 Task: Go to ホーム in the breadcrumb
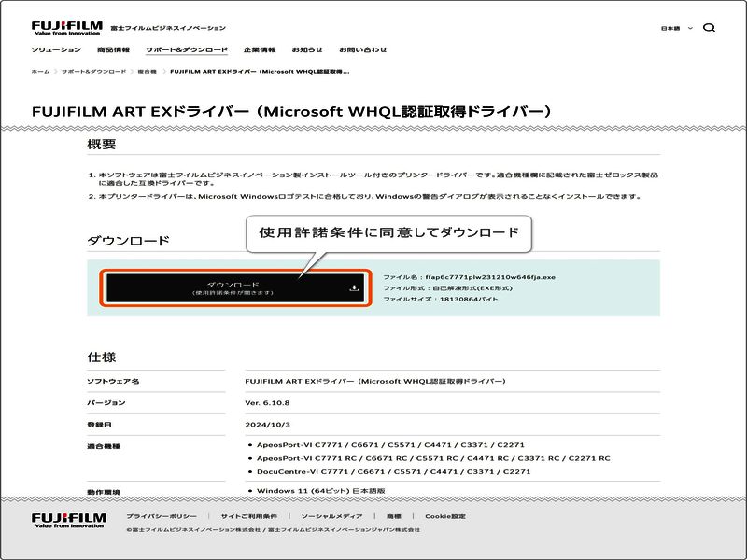point(40,72)
